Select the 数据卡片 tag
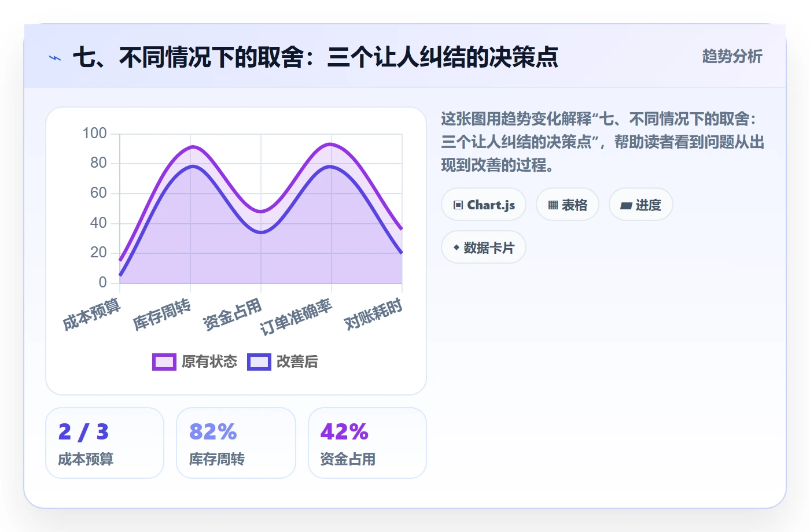The height and width of the screenshot is (532, 810). coord(484,247)
